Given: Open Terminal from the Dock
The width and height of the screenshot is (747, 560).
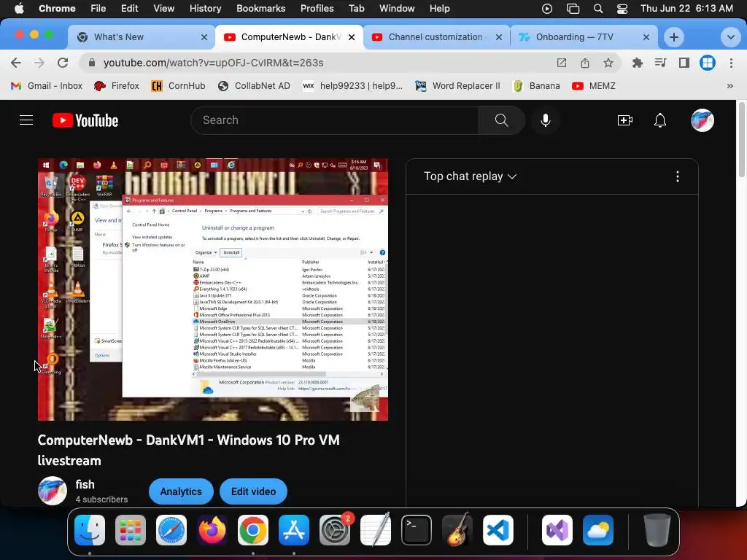Looking at the screenshot, I should click(417, 530).
